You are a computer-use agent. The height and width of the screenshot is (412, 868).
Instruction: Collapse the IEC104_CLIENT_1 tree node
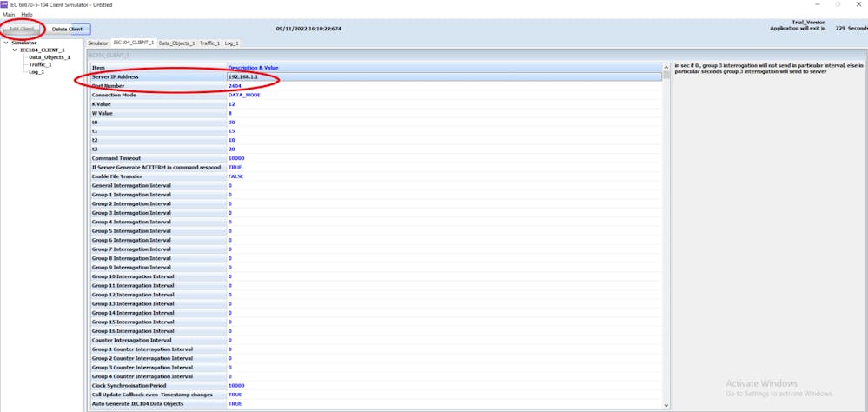point(15,50)
